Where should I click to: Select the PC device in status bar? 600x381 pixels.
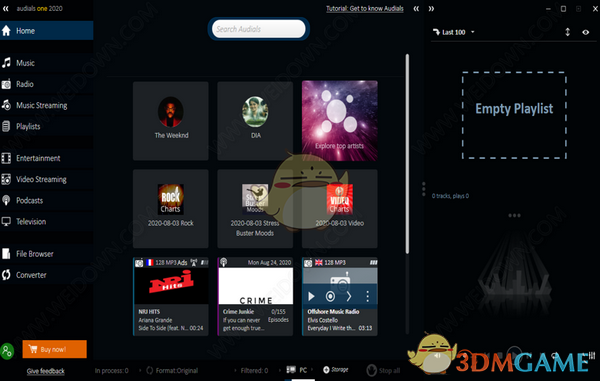pos(297,370)
